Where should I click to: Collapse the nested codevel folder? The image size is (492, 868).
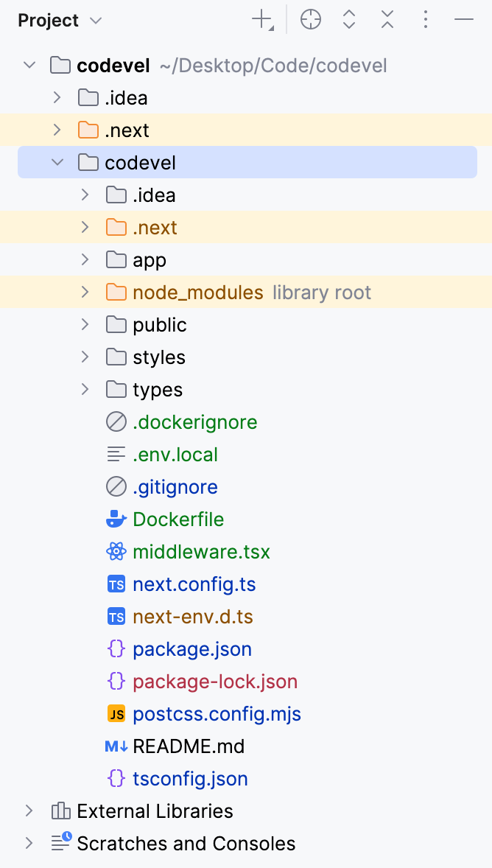[x=57, y=163]
